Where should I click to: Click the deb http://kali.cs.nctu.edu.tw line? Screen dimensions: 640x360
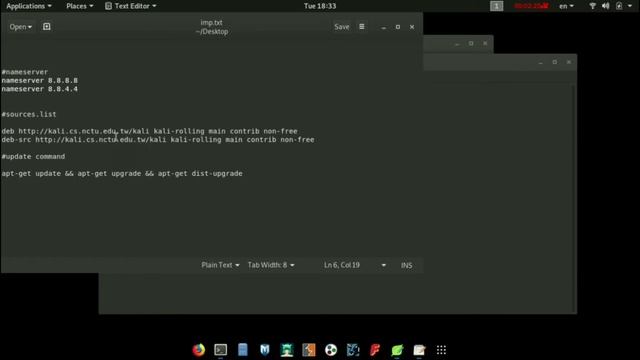point(149,131)
